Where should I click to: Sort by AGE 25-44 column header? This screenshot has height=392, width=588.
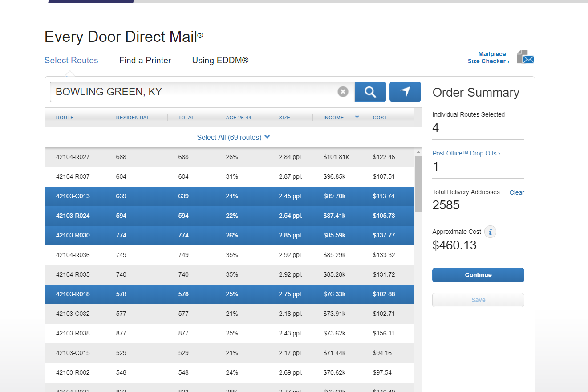coord(239,118)
